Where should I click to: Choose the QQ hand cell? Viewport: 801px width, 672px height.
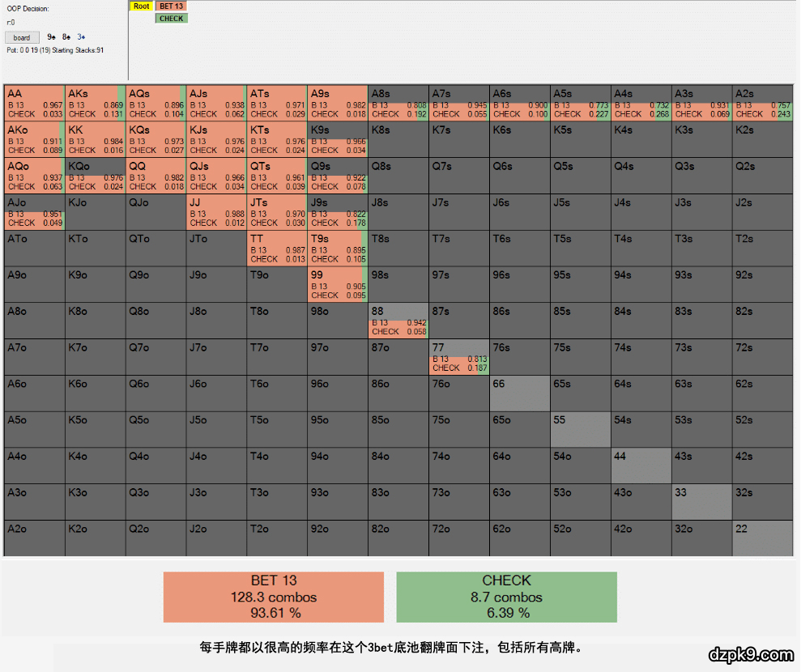click(156, 176)
